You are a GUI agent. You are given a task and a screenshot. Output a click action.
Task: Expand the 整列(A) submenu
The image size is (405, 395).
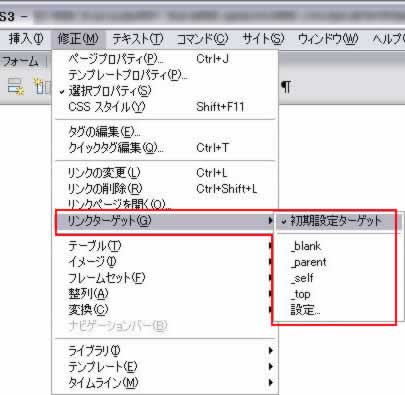(165, 294)
